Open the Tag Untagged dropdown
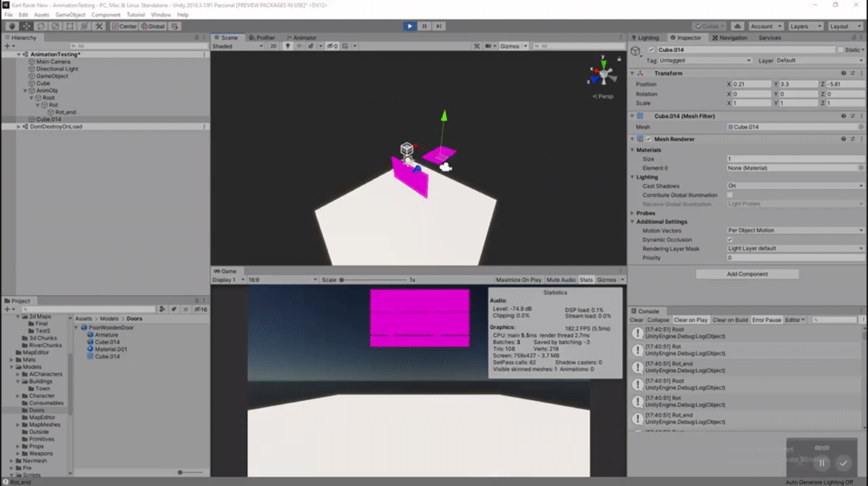This screenshot has width=868, height=486. [705, 61]
